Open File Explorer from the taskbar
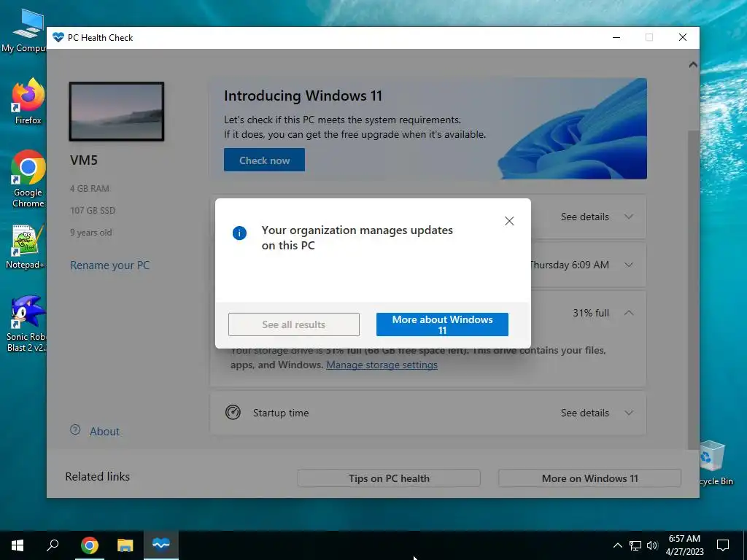Viewport: 747px width, 560px height. pos(125,545)
